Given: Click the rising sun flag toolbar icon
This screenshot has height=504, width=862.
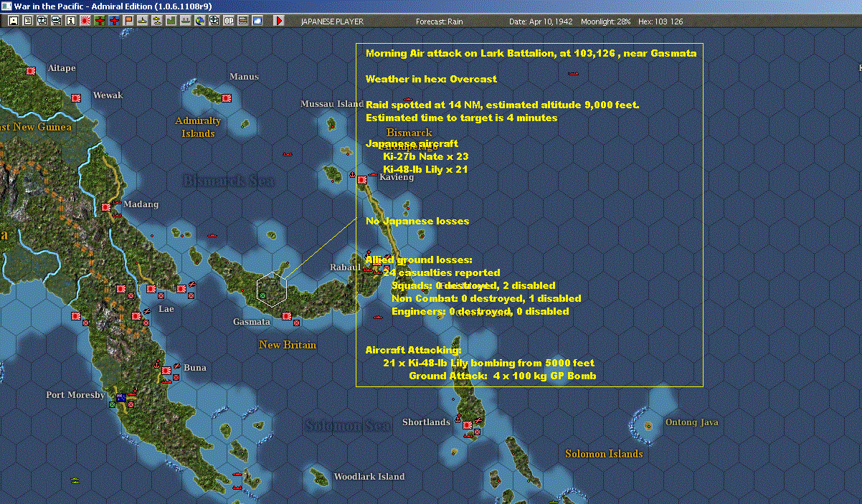Looking at the screenshot, I should tap(85, 21).
